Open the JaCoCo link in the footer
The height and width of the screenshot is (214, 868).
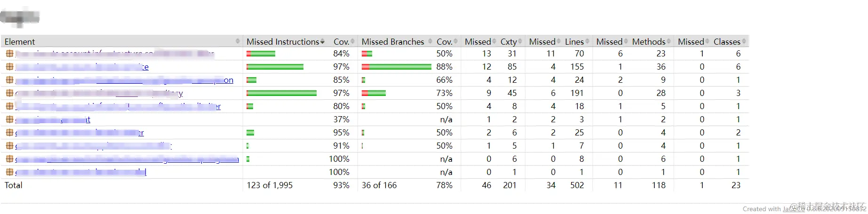795,209
